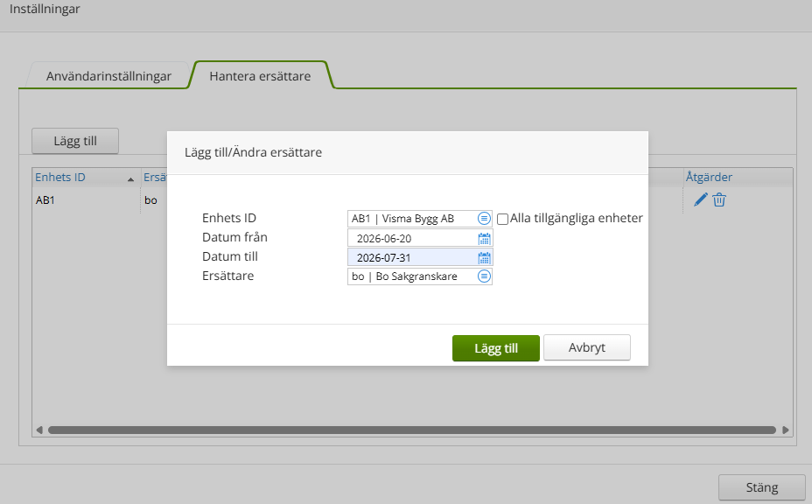
Task: Cancel the dialog with Avbryt
Action: pos(587,347)
